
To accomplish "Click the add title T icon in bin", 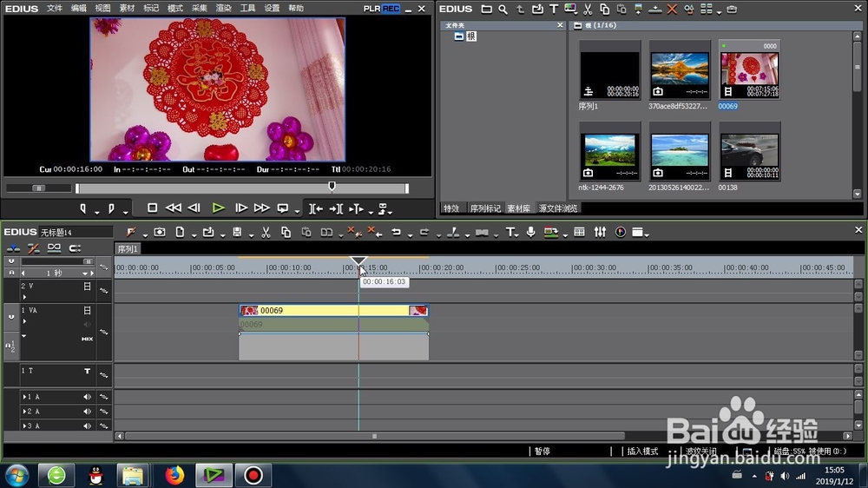I will click(x=554, y=9).
